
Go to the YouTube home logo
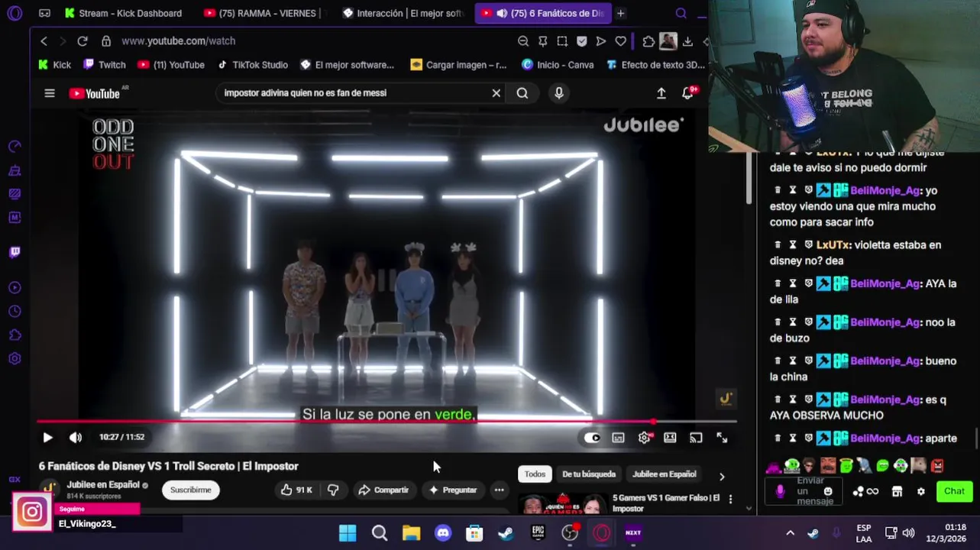95,93
